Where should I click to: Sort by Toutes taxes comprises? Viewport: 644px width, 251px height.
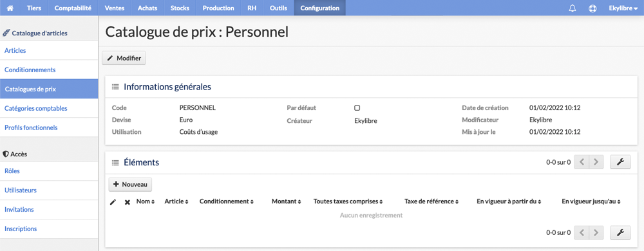(348, 201)
